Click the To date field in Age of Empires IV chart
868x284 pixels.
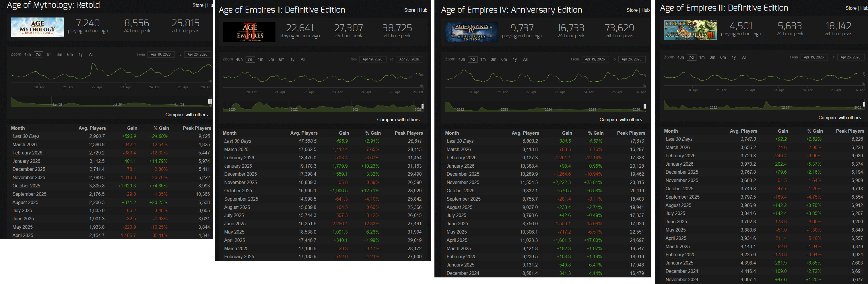(632, 59)
